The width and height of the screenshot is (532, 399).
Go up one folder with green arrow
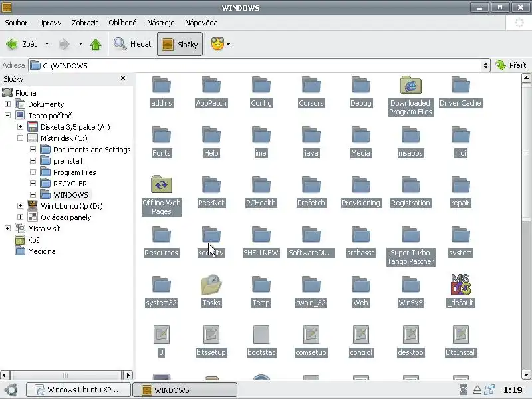pyautogui.click(x=96, y=44)
